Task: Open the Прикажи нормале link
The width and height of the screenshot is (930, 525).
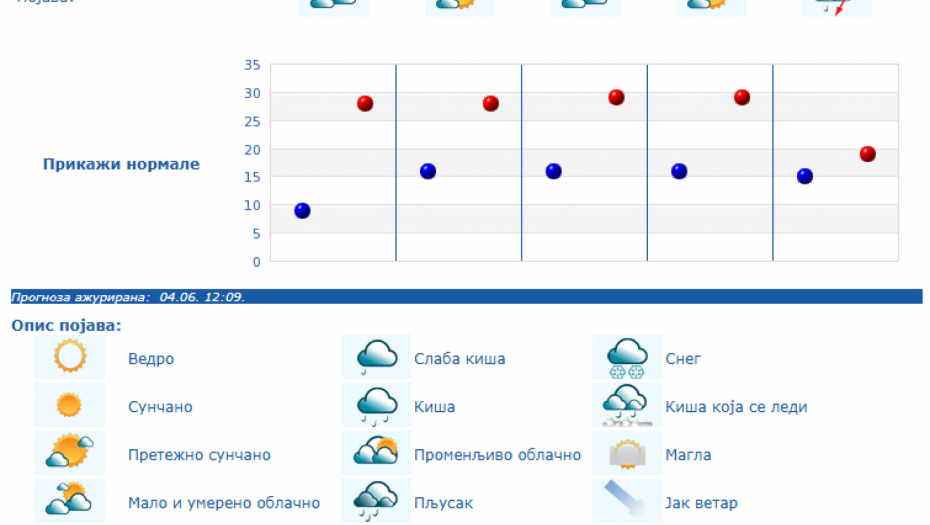Action: pyautogui.click(x=121, y=165)
